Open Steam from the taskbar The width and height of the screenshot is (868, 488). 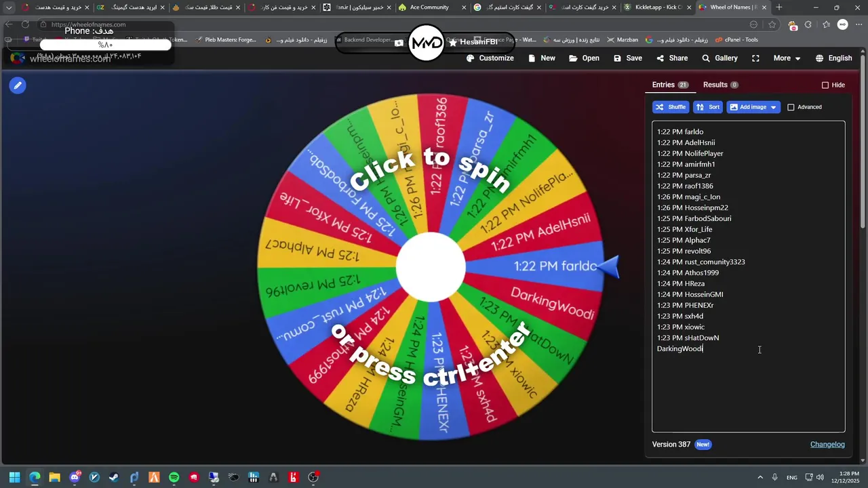point(114,477)
